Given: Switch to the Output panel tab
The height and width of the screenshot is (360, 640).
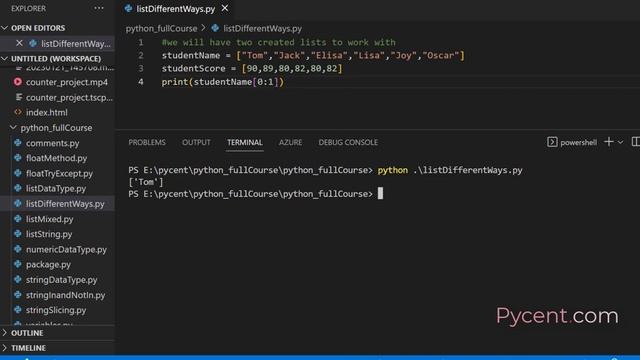Looking at the screenshot, I should [196, 142].
